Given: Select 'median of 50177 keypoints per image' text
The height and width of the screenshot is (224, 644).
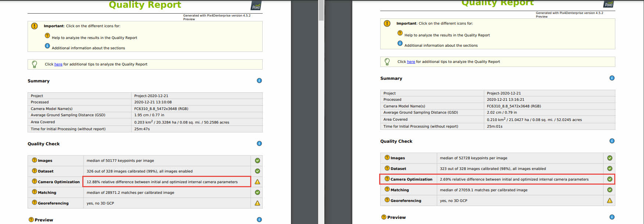Looking at the screenshot, I should click(120, 161).
